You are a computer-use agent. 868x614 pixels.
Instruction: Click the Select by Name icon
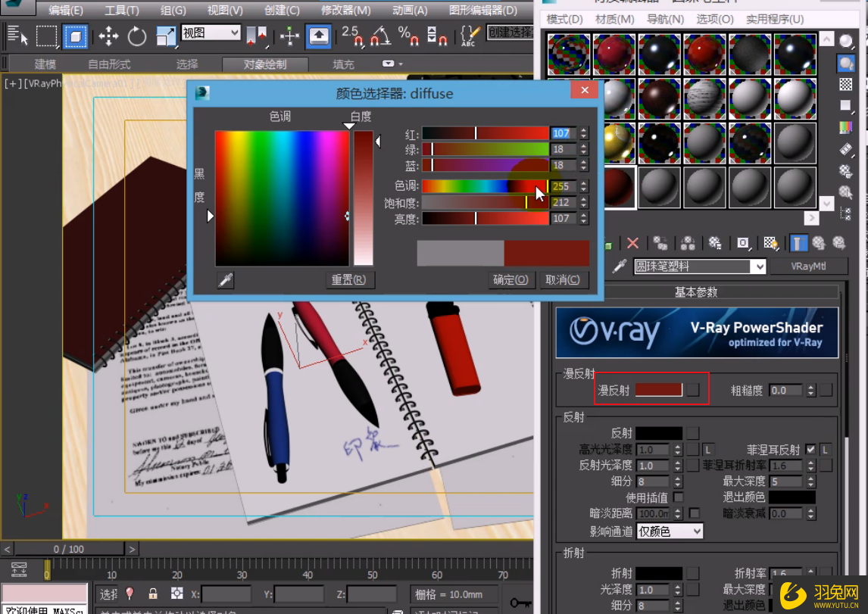pyautogui.click(x=17, y=36)
